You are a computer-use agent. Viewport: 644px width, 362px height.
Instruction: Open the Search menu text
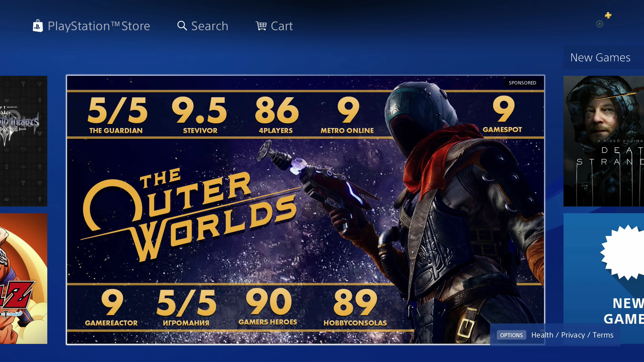click(210, 26)
